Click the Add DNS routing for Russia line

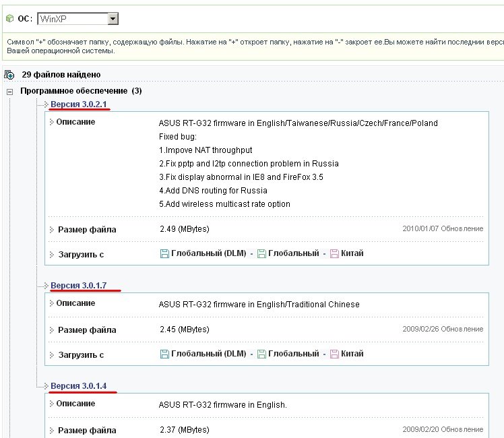213,191
